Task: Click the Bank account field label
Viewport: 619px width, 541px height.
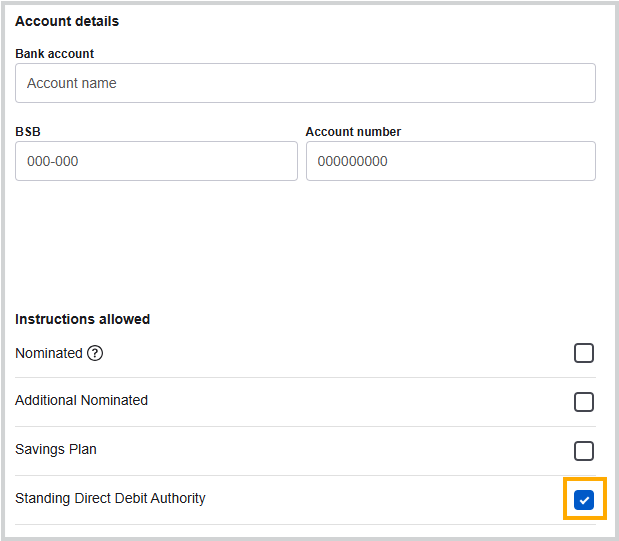Action: coord(54,53)
